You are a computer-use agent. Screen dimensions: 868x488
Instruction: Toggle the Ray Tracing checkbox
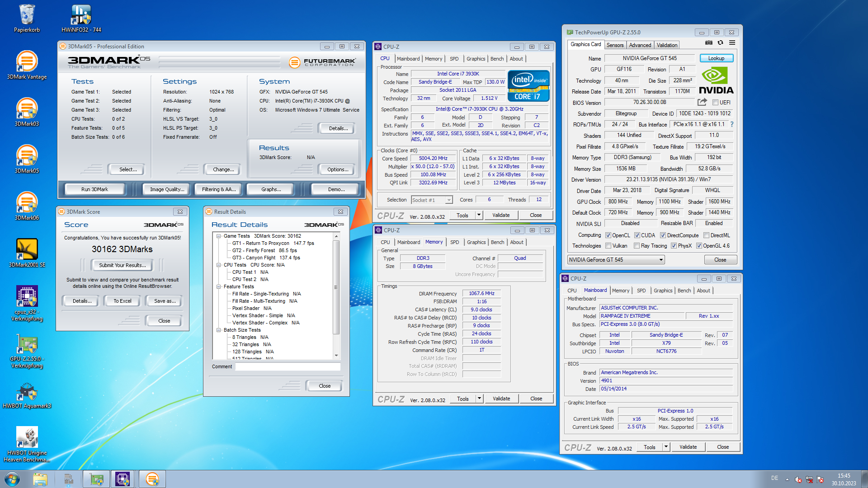tap(637, 246)
